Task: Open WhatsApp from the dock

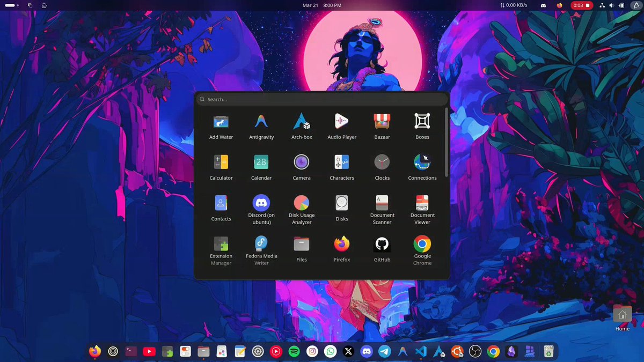Action: click(331, 352)
